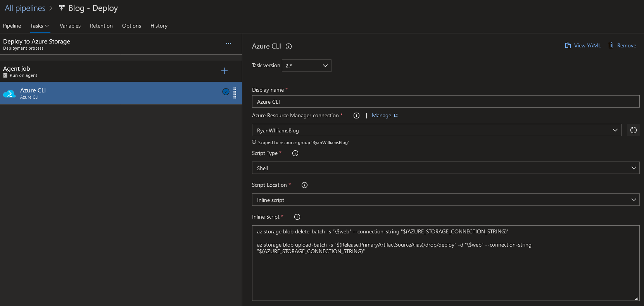644x306 pixels.
Task: Click the delete-batch command line in the script
Action: pos(383,231)
